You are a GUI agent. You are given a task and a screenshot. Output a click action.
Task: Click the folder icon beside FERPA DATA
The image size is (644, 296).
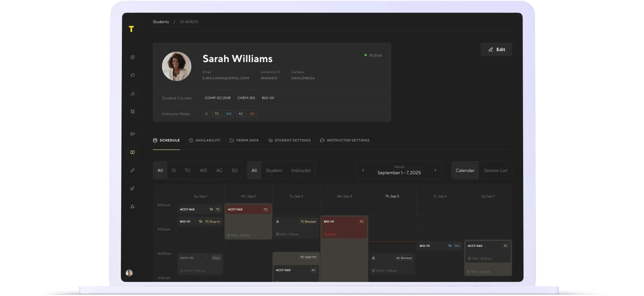(x=232, y=140)
